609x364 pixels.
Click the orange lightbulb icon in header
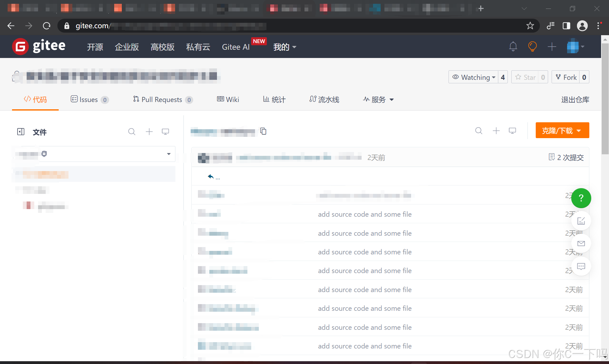(x=532, y=47)
